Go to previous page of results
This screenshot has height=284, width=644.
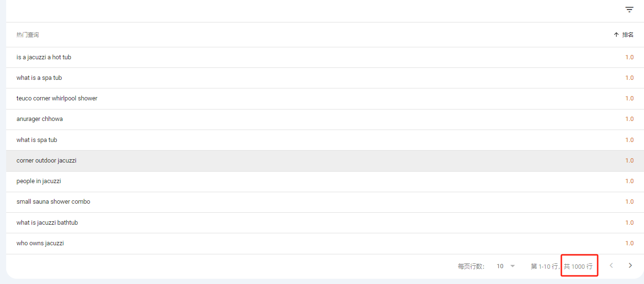coord(611,265)
